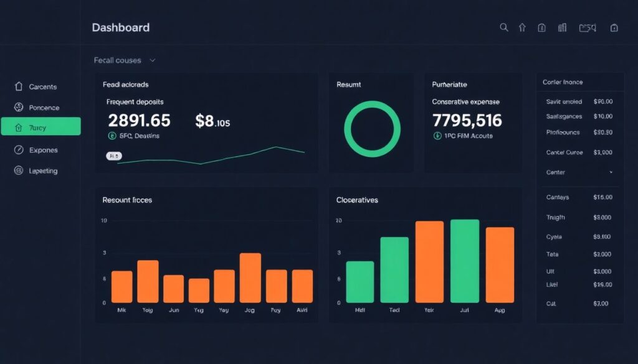
Task: Click the search magnifier icon in header
Action: [504, 27]
